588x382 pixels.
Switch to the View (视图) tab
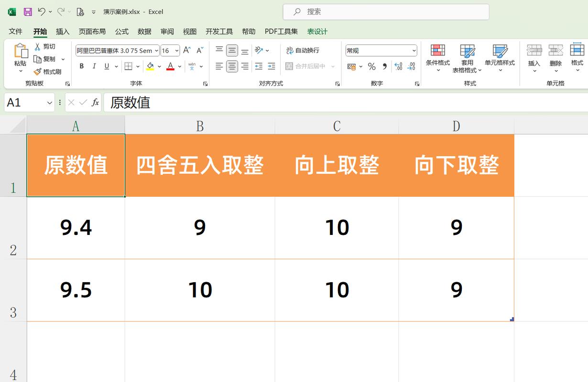pos(190,32)
